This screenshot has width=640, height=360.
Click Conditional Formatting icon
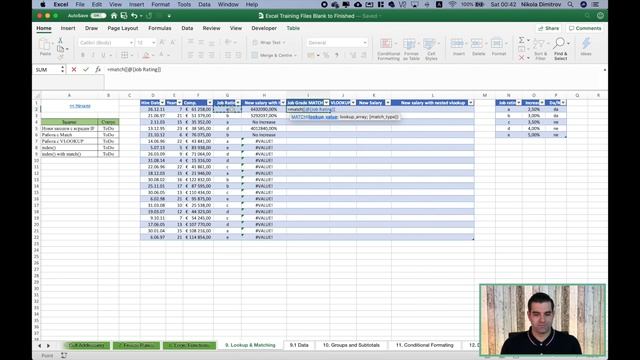388,49
